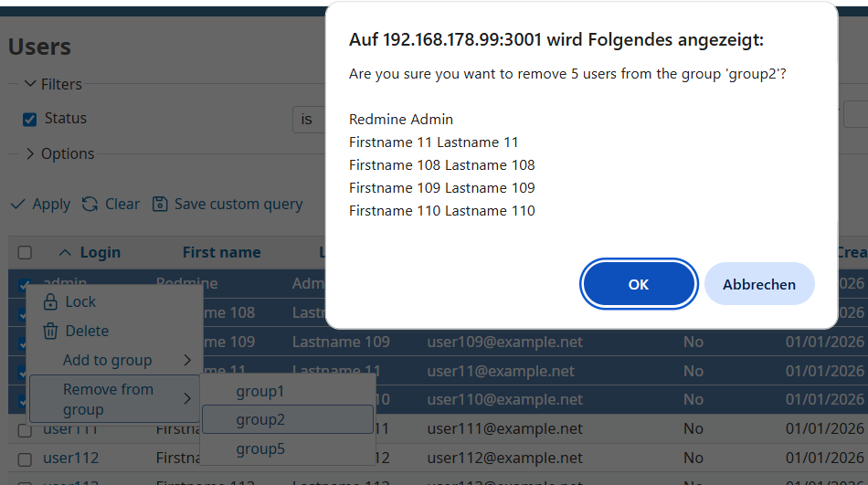This screenshot has height=485, width=868.
Task: Sort by First name column header
Action: pyautogui.click(x=221, y=253)
